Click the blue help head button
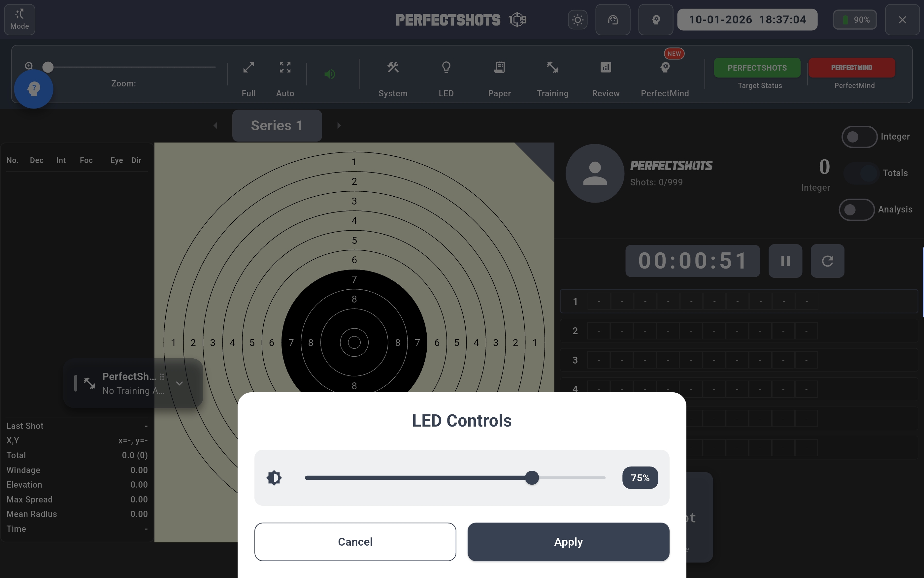The width and height of the screenshot is (924, 578). (x=34, y=89)
